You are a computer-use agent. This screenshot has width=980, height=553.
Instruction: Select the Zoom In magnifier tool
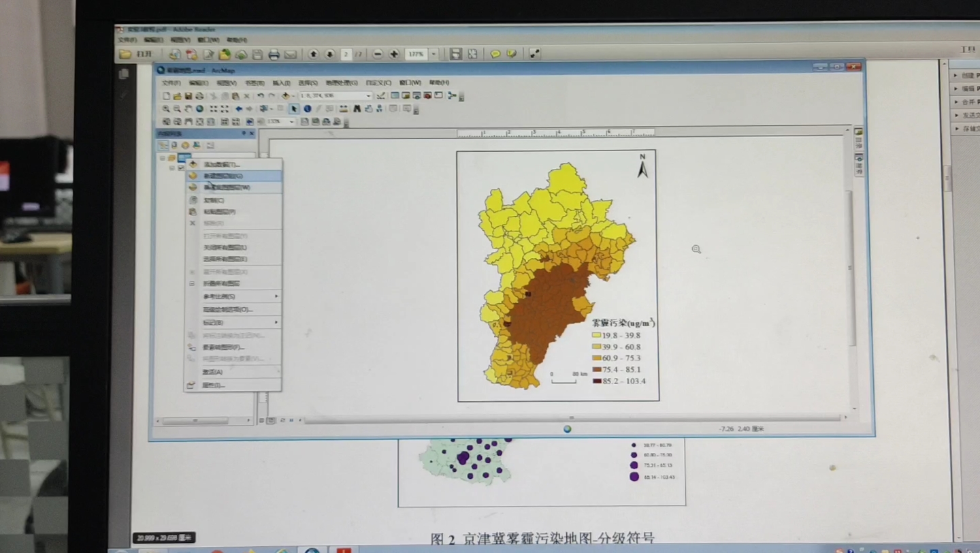(x=166, y=109)
